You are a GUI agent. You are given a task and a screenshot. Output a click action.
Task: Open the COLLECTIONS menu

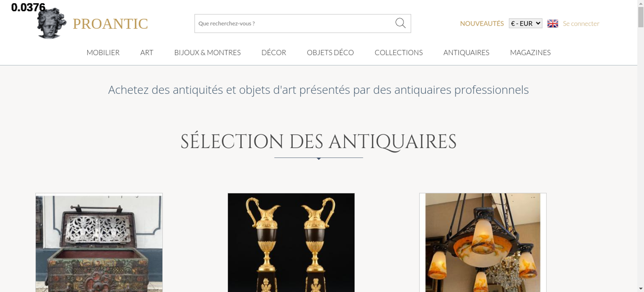tap(399, 52)
